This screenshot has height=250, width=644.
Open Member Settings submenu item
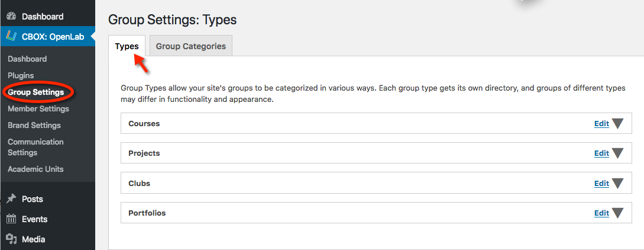(38, 108)
